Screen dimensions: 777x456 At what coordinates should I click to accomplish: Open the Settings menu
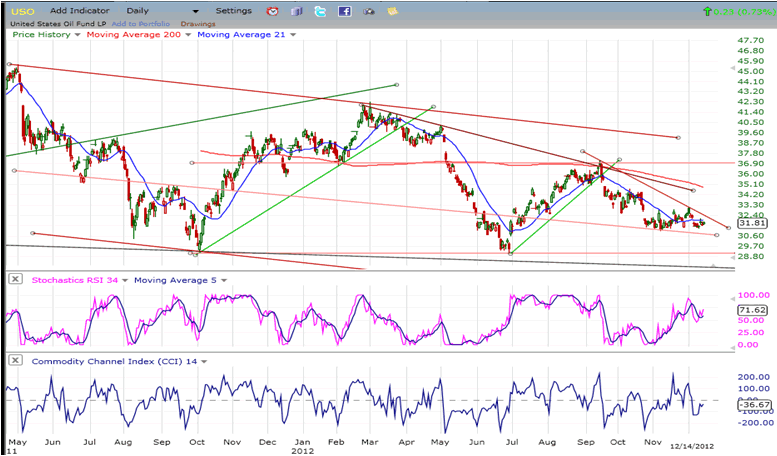coord(233,11)
